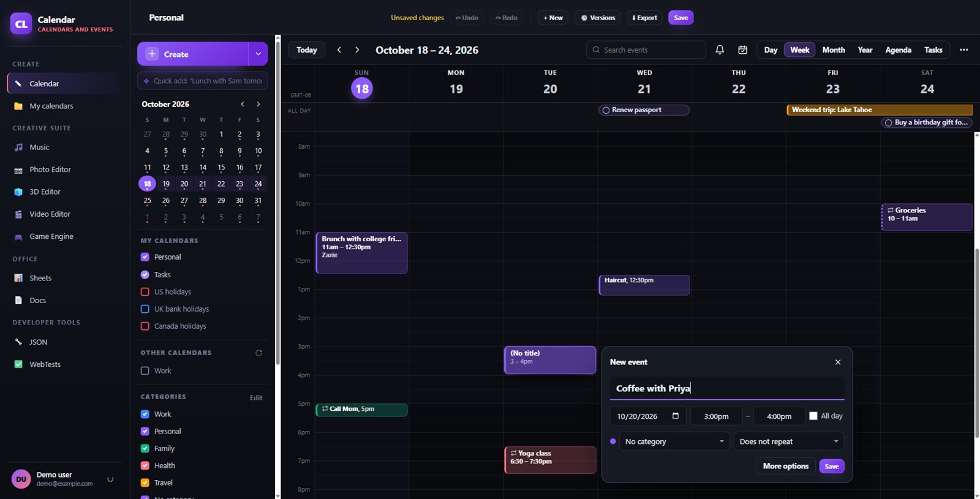Switch to Day view

[771, 50]
